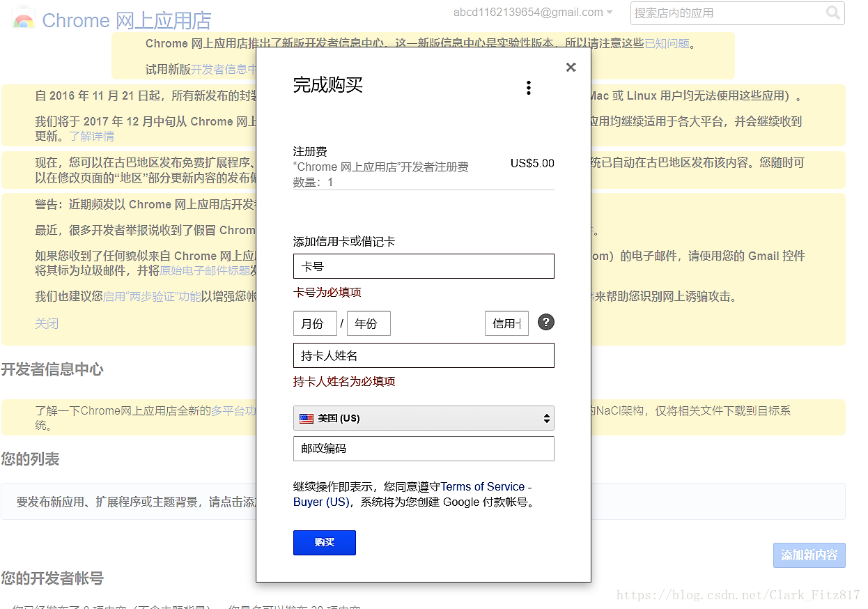Open the 已知问题 link
The width and height of the screenshot is (868, 609).
[x=667, y=43]
